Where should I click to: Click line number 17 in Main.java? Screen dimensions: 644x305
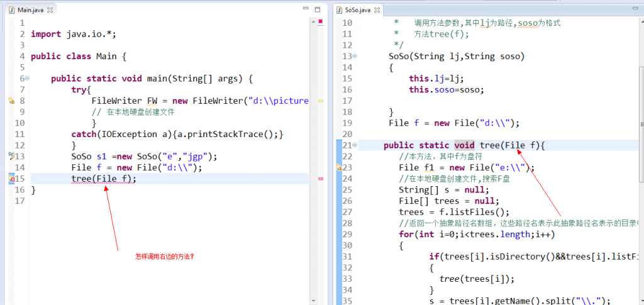point(19,201)
